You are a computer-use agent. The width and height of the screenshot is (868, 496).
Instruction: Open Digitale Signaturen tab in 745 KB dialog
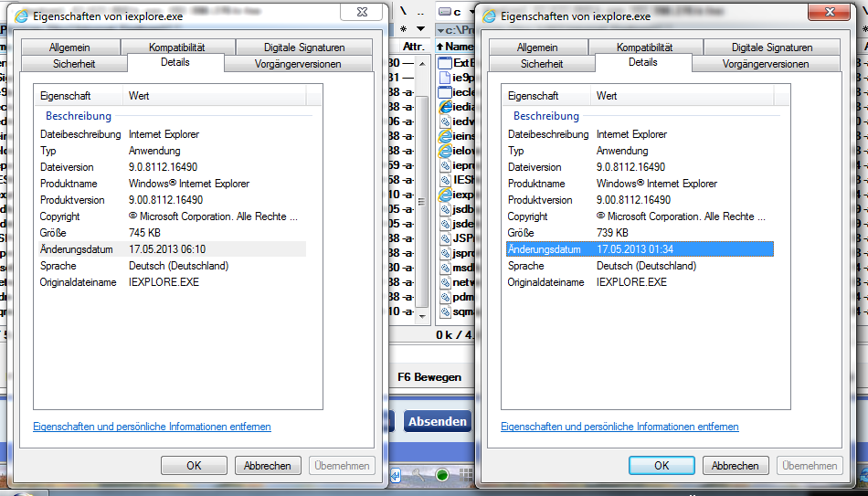coord(304,47)
